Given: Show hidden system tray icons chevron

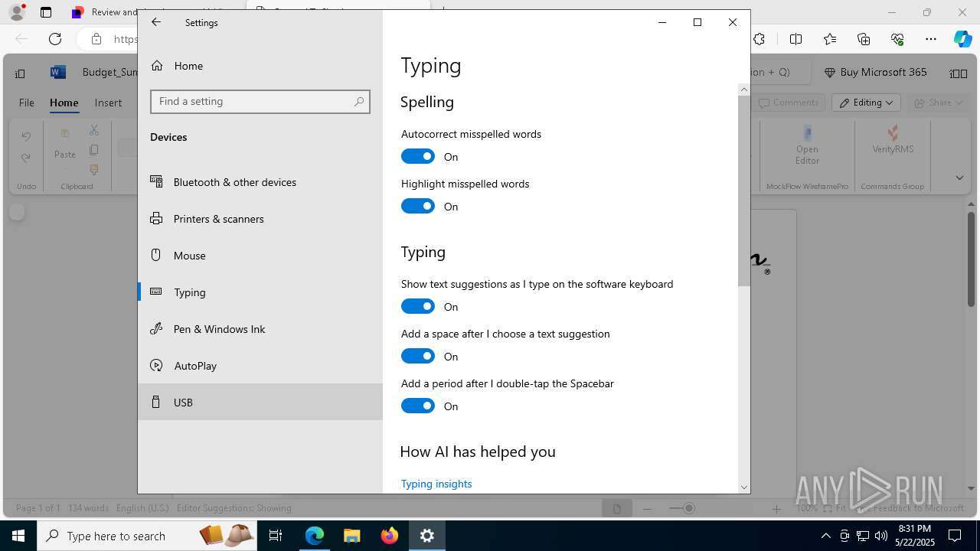Looking at the screenshot, I should (x=825, y=536).
